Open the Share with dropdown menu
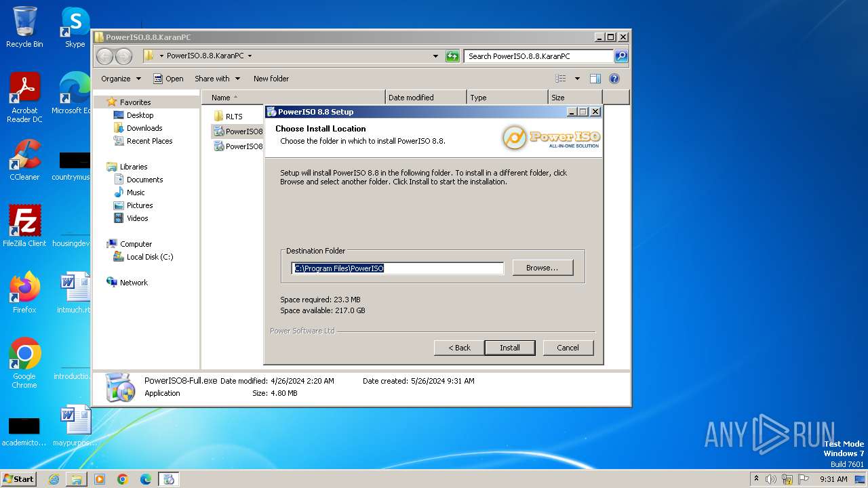This screenshot has width=868, height=488. [x=217, y=79]
